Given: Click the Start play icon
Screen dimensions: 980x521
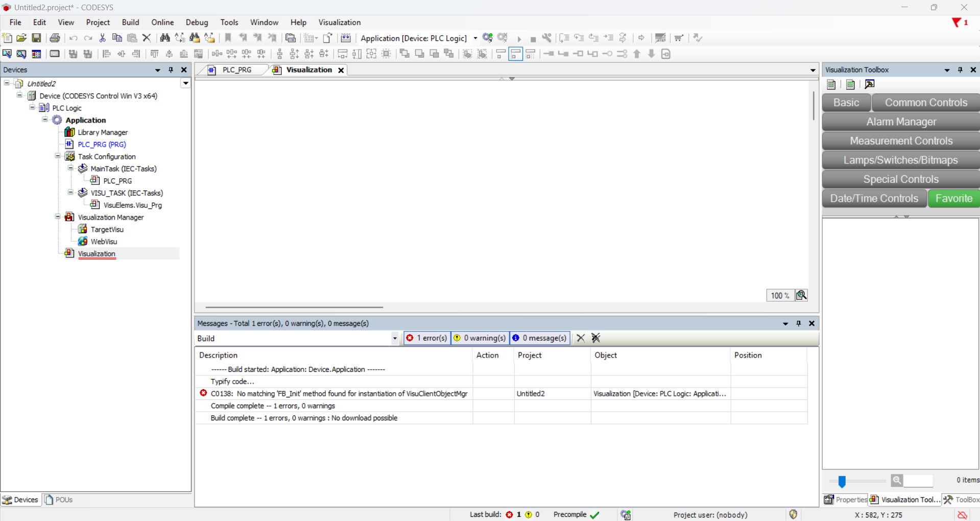Looking at the screenshot, I should click(x=519, y=38).
